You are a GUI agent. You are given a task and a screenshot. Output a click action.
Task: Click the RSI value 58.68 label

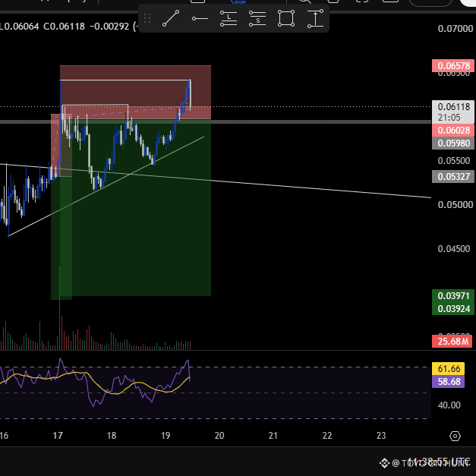point(448,382)
